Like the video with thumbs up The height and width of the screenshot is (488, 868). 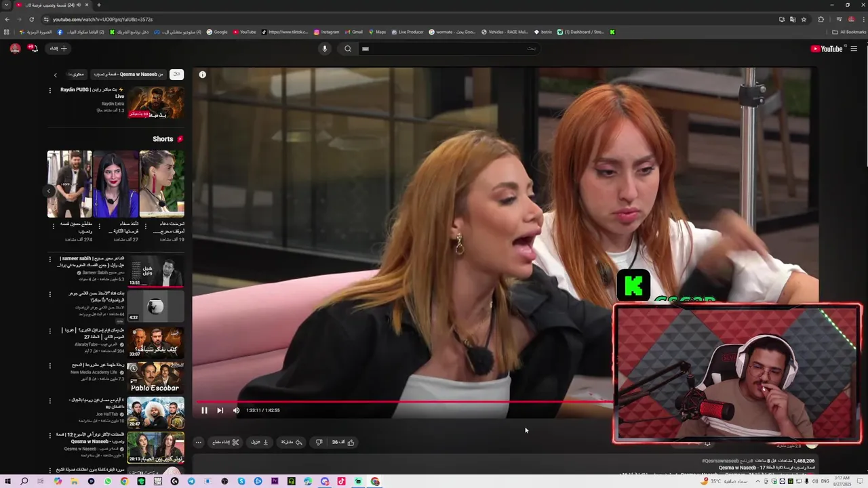coord(343,442)
